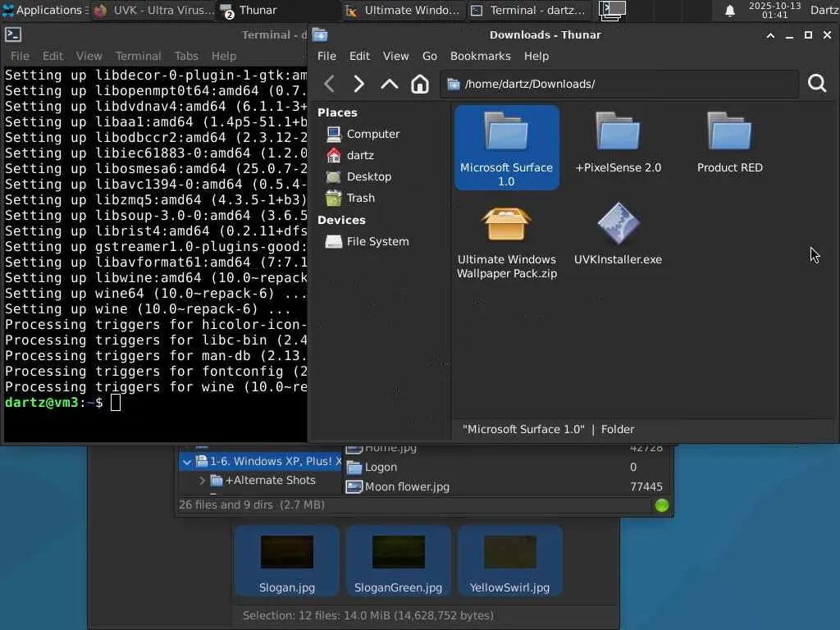Open the Edit menu in Thunar

pyautogui.click(x=359, y=57)
